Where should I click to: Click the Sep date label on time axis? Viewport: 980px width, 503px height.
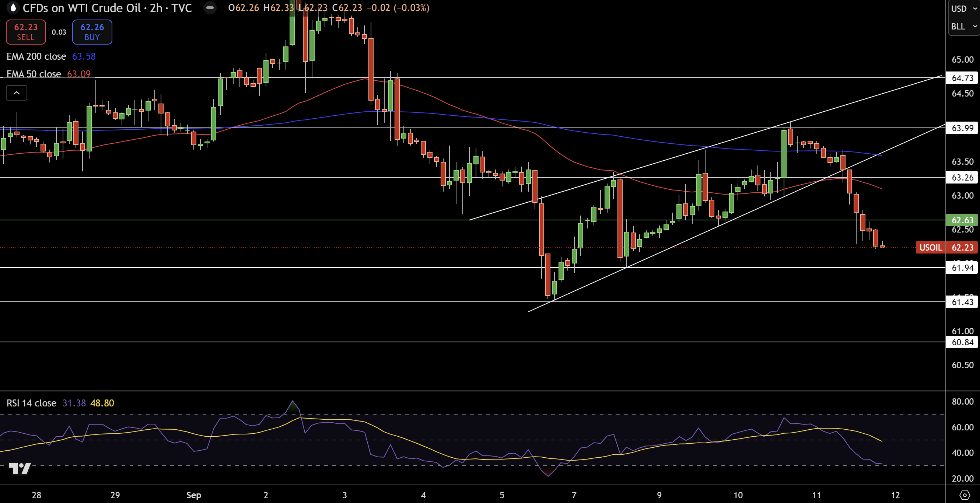(194, 495)
